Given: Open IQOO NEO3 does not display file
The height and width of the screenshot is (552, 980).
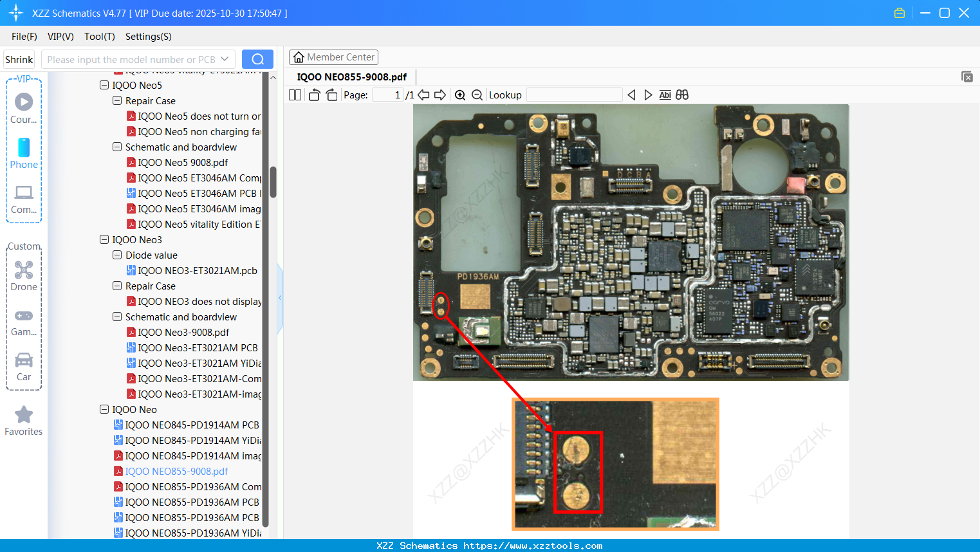Looking at the screenshot, I should point(194,301).
